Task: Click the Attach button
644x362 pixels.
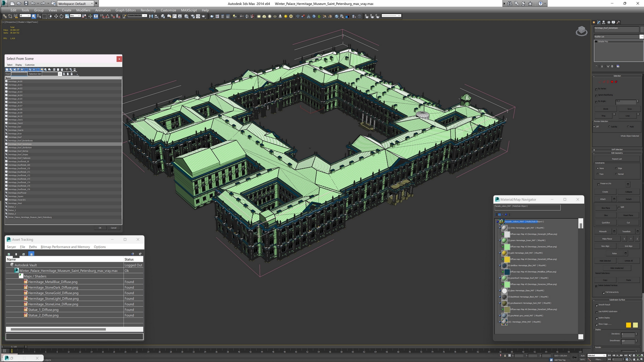Action: (x=603, y=199)
